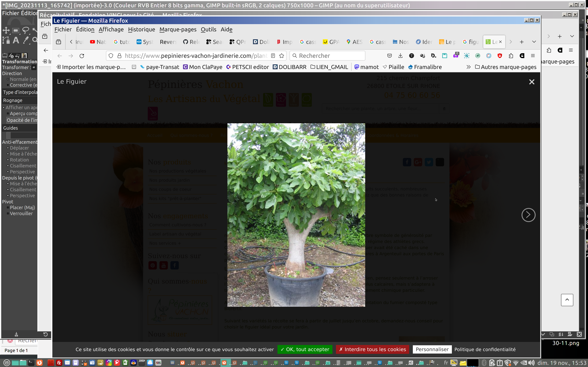This screenshot has width=588, height=367.
Task: Open the Firefox hamburger application menu
Action: click(x=533, y=56)
